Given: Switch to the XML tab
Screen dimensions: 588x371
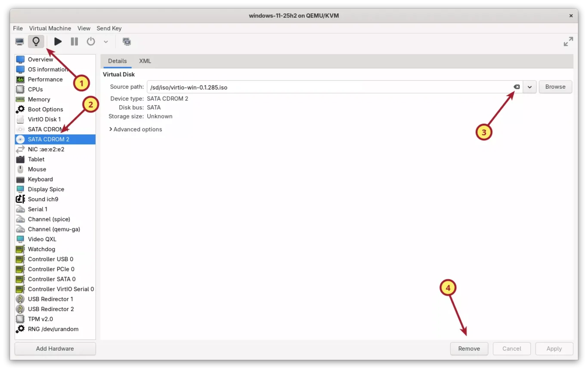Looking at the screenshot, I should coord(145,61).
